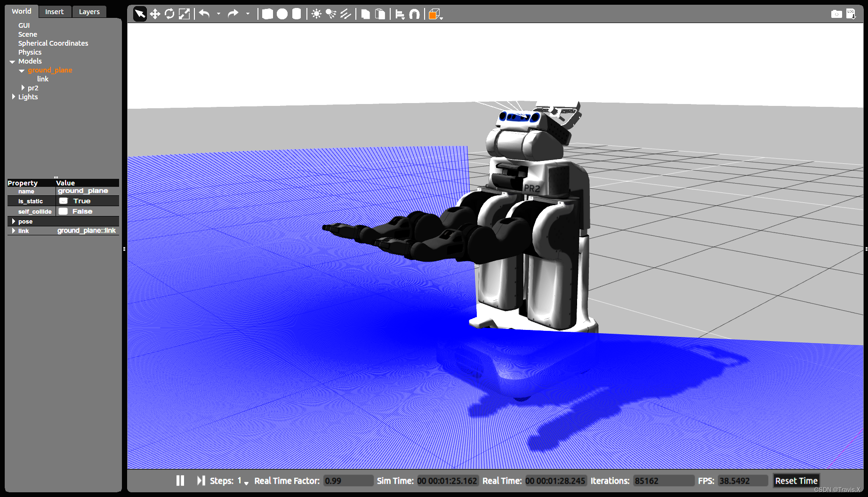The image size is (868, 497).
Task: Click the Real Time value field
Action: click(556, 481)
